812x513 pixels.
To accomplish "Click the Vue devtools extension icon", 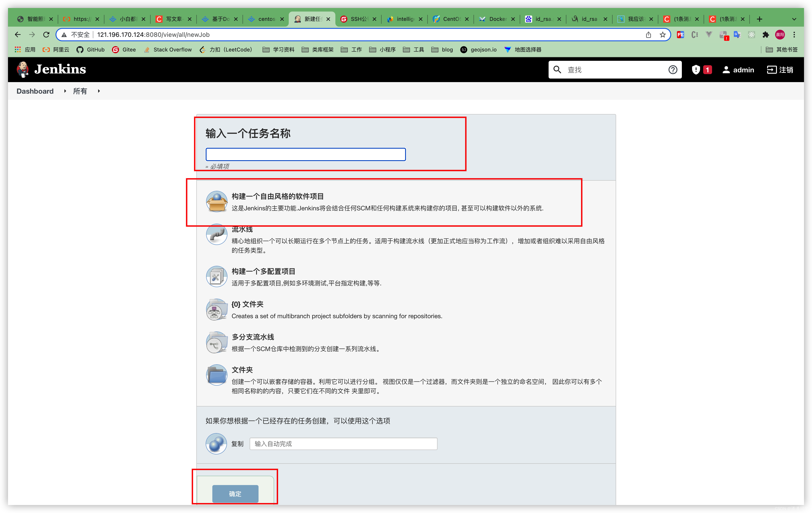I will pyautogui.click(x=709, y=35).
